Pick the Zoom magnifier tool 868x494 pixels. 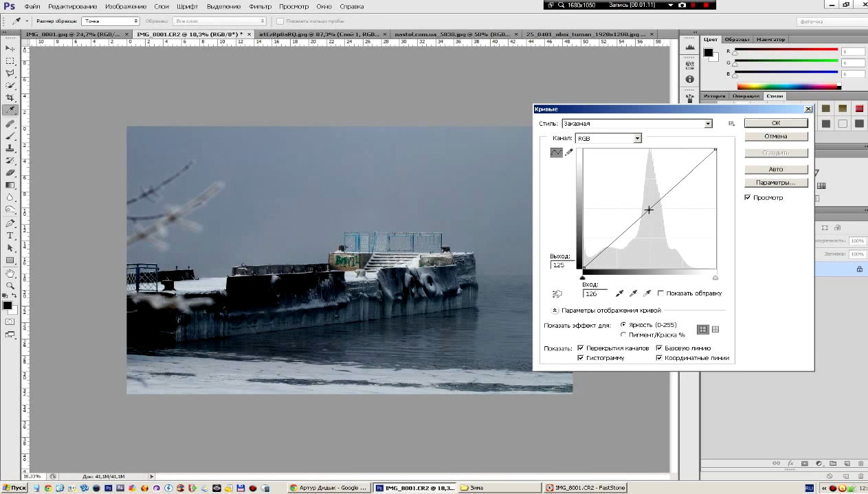pos(10,285)
